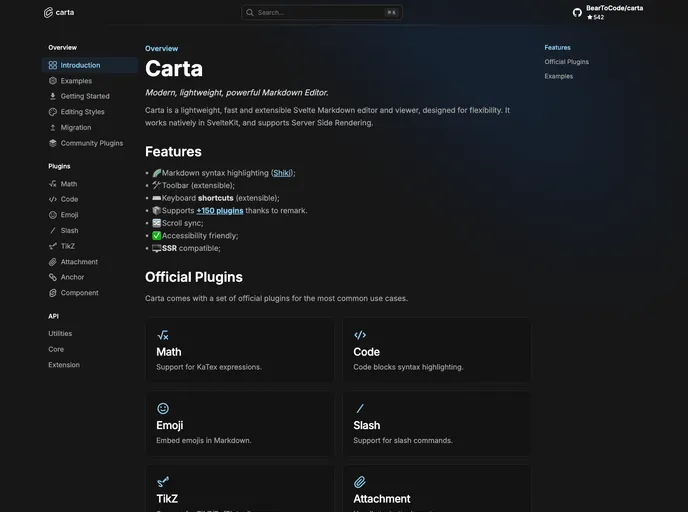
Task: Click the 'Support for KaTex expressions.' text
Action: pos(209,367)
